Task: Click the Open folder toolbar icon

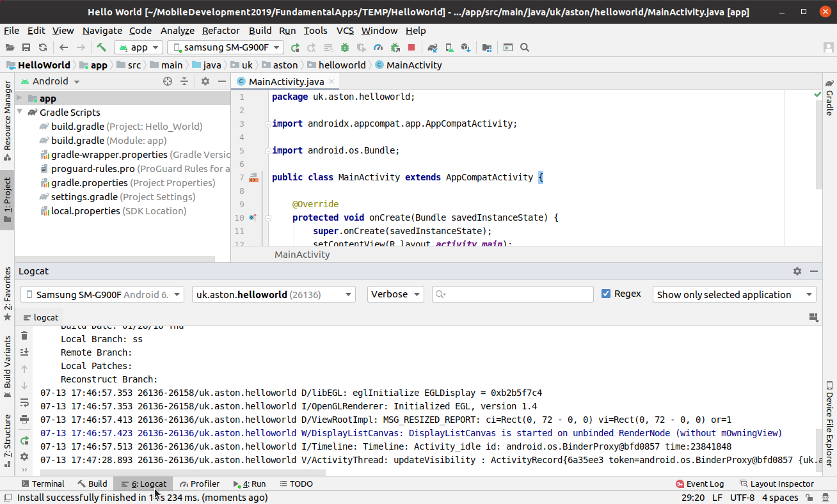Action: (x=10, y=47)
